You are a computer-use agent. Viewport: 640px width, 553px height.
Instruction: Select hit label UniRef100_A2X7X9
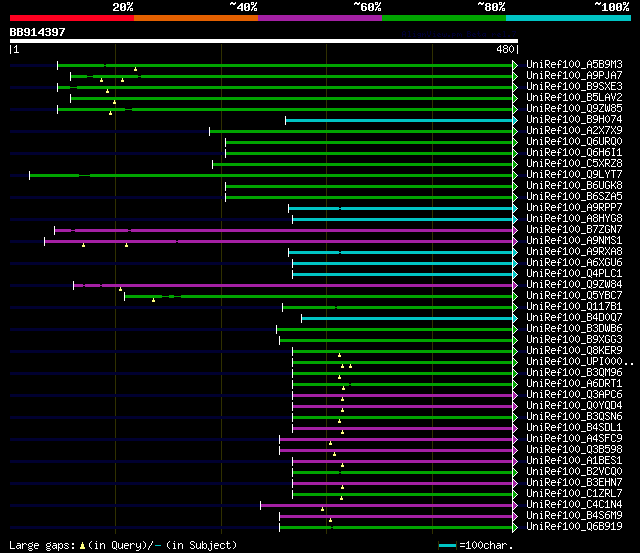574,131
